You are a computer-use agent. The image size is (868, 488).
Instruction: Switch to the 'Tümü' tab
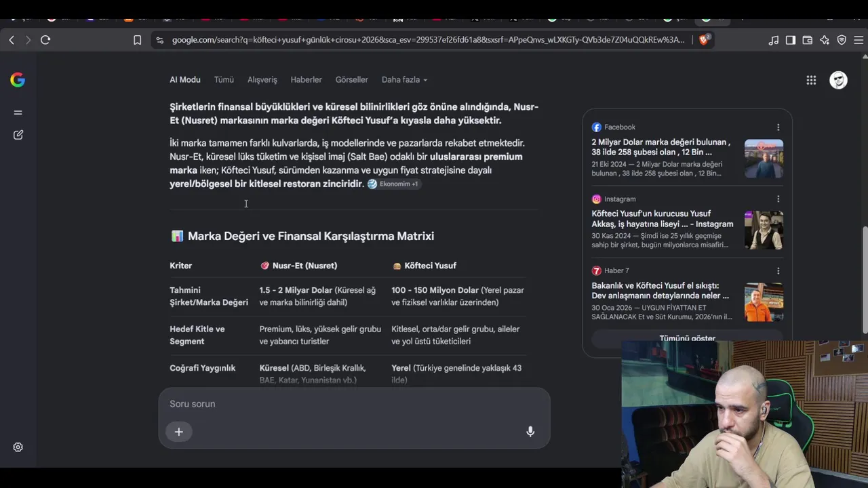224,80
